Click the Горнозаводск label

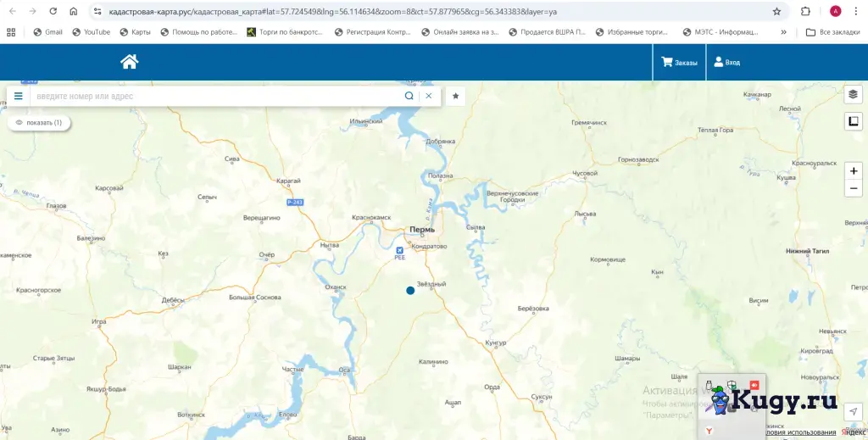[638, 160]
